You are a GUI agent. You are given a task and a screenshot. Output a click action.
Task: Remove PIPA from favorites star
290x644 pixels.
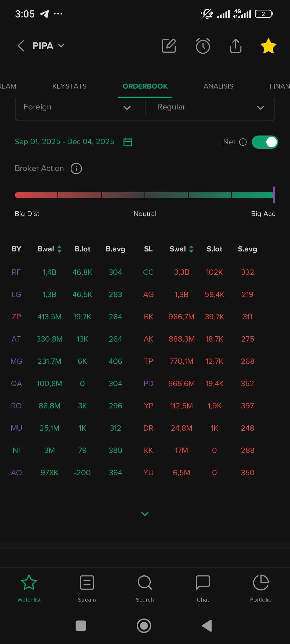(268, 46)
